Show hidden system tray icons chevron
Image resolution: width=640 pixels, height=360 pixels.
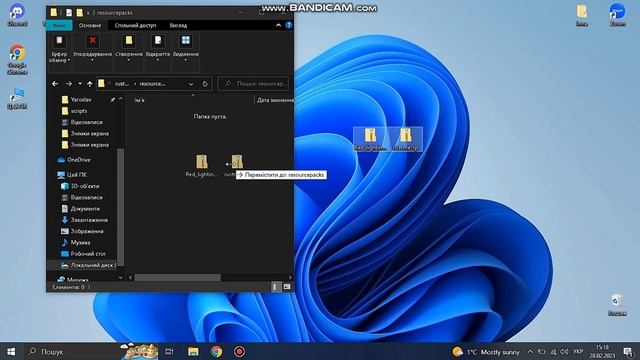(x=530, y=352)
